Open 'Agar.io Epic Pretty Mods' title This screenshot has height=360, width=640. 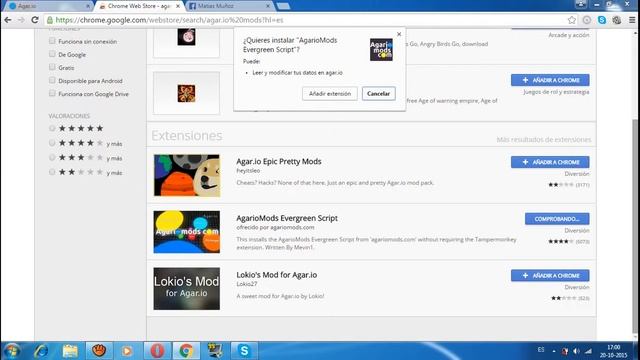click(279, 161)
